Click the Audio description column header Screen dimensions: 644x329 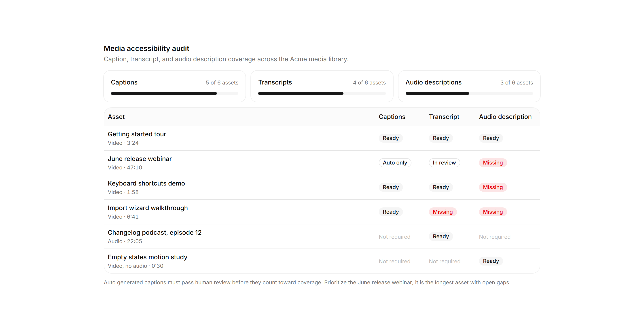[505, 117]
